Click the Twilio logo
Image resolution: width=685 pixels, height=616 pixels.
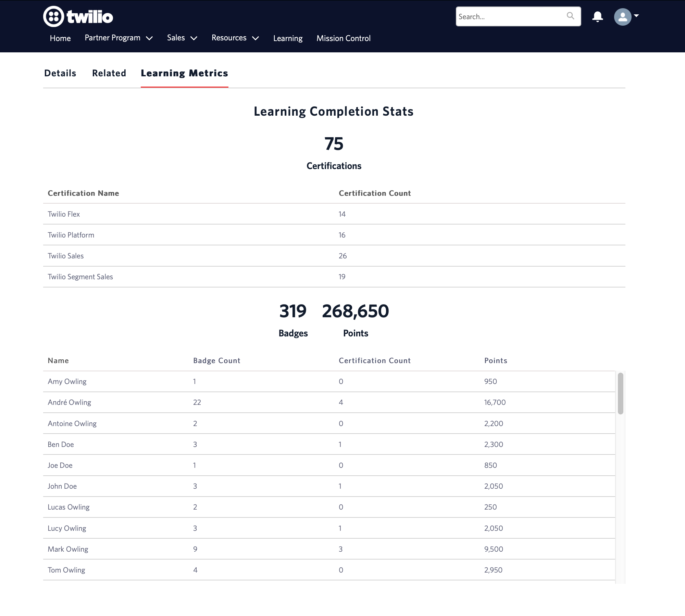pyautogui.click(x=78, y=16)
